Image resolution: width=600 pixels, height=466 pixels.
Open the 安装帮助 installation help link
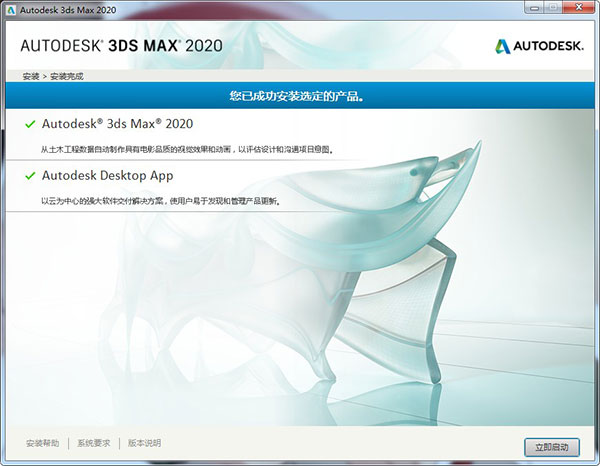[x=42, y=443]
